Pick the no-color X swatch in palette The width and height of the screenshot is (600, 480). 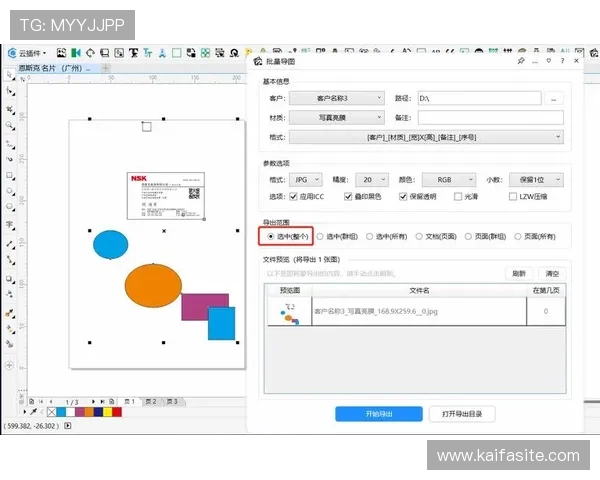point(51,412)
